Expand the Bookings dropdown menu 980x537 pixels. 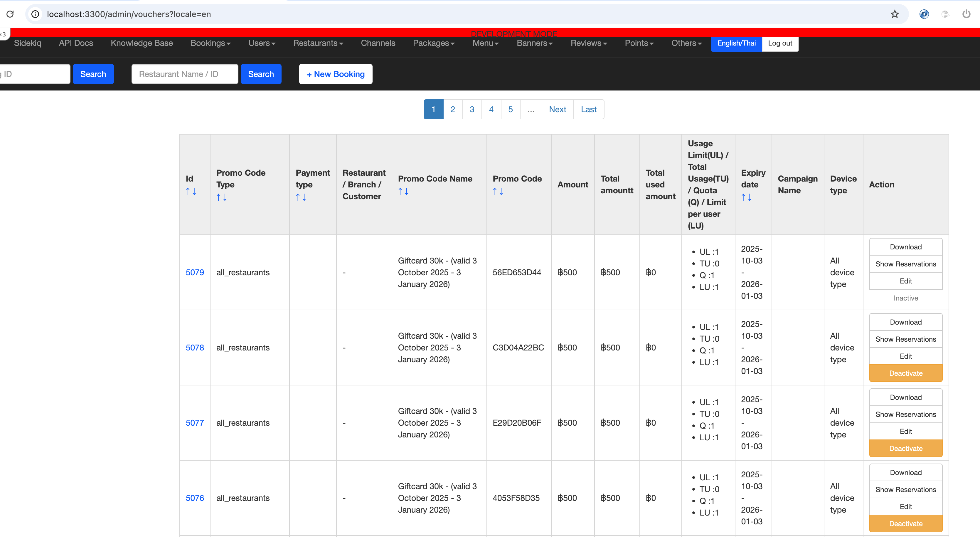point(211,43)
